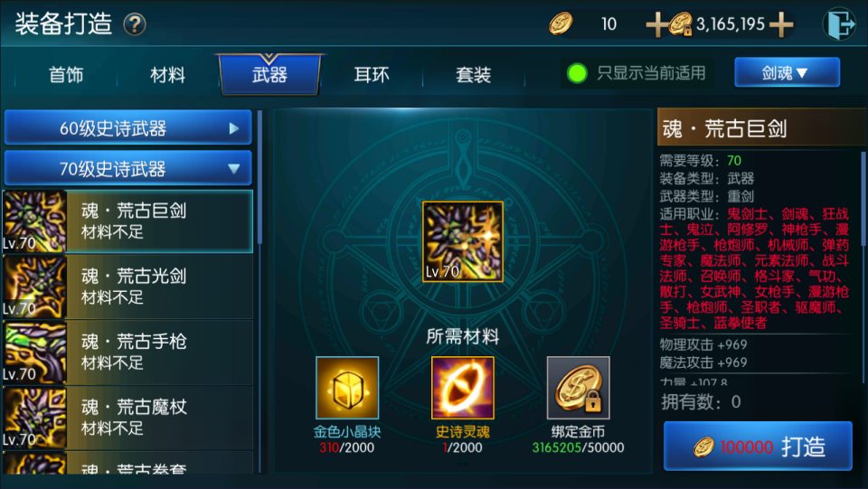The width and height of the screenshot is (868, 489).
Task: Tap the exit door icon
Action: (x=839, y=24)
